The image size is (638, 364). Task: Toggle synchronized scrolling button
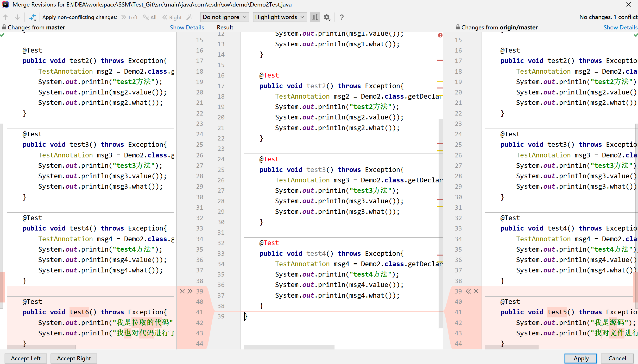315,17
